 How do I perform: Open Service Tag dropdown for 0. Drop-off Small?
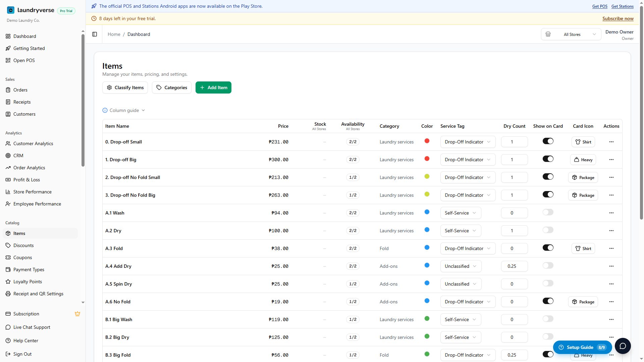click(468, 142)
